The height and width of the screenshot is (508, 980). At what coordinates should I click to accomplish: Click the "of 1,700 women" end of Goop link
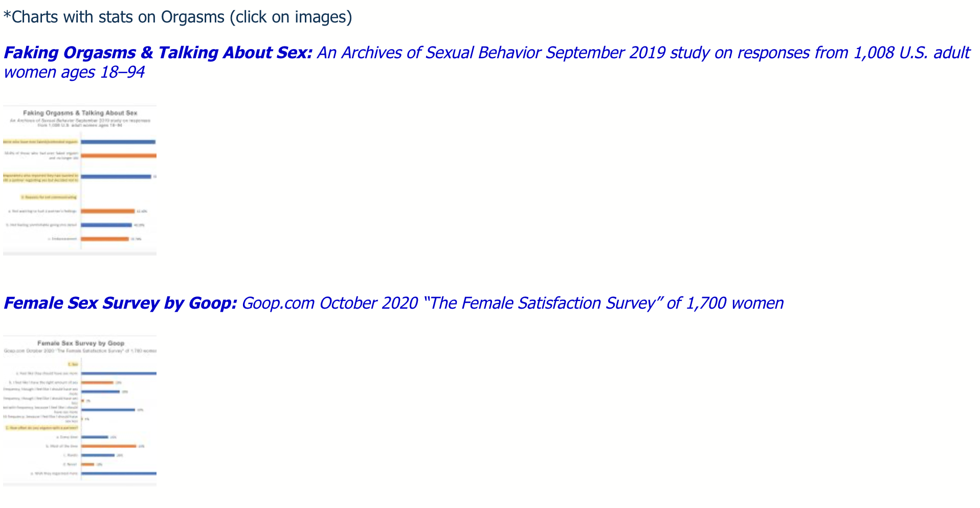725,303
